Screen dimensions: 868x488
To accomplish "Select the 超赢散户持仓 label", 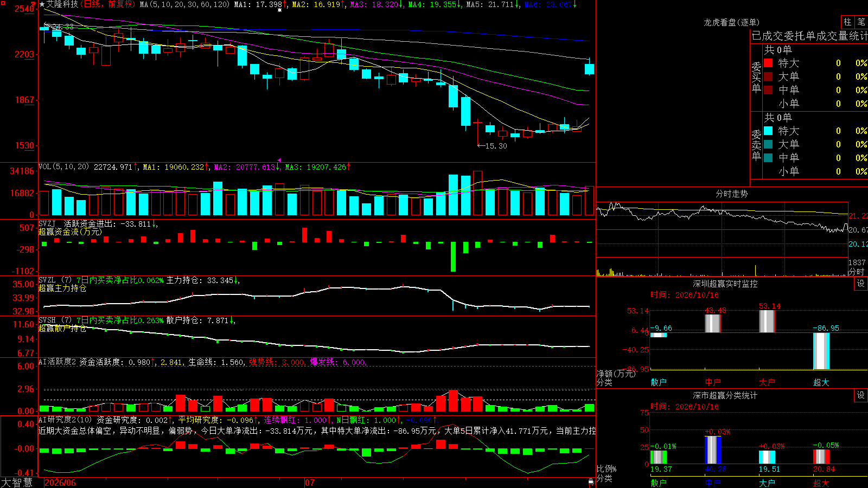I will coord(62,328).
